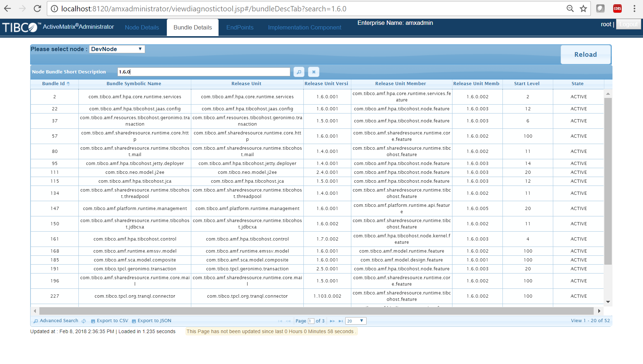This screenshot has width=643, height=364.
Task: Click the root username label
Action: click(x=606, y=24)
